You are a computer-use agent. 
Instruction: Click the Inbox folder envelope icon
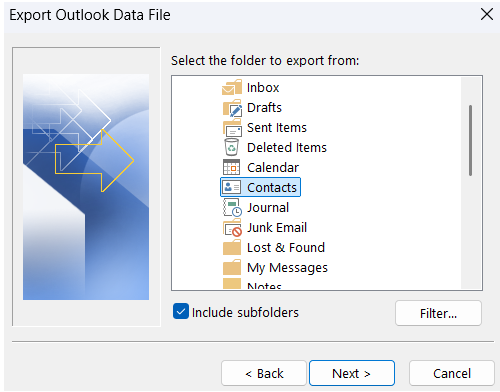pyautogui.click(x=232, y=88)
